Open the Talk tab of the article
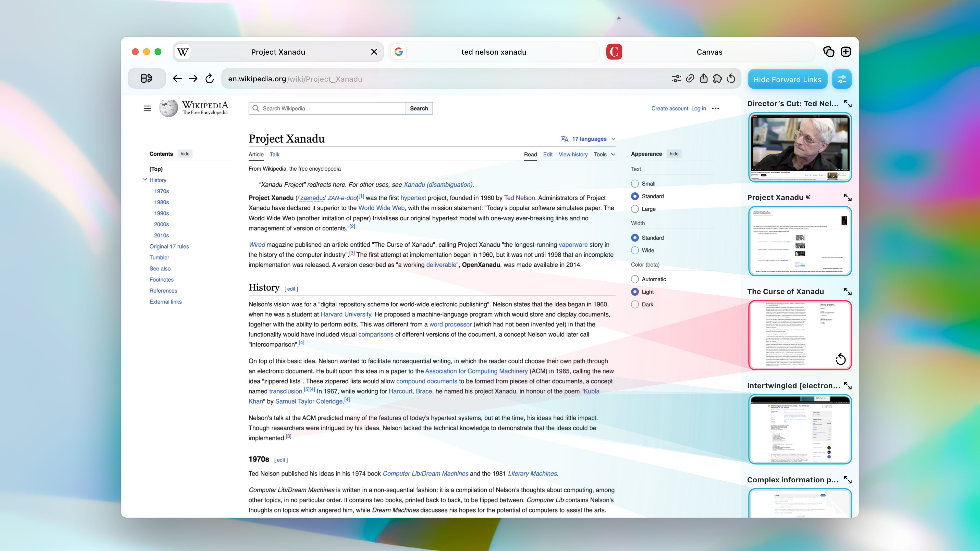This screenshot has height=551, width=980. (274, 154)
